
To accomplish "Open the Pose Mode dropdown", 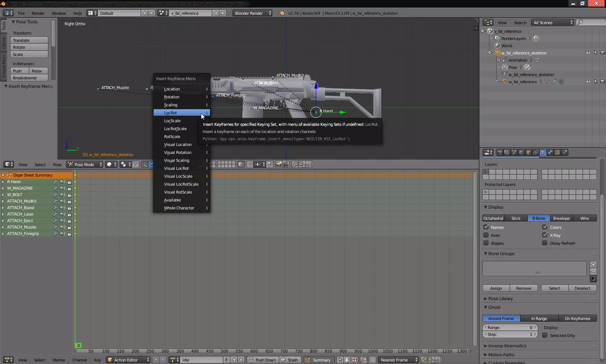I will (x=85, y=164).
